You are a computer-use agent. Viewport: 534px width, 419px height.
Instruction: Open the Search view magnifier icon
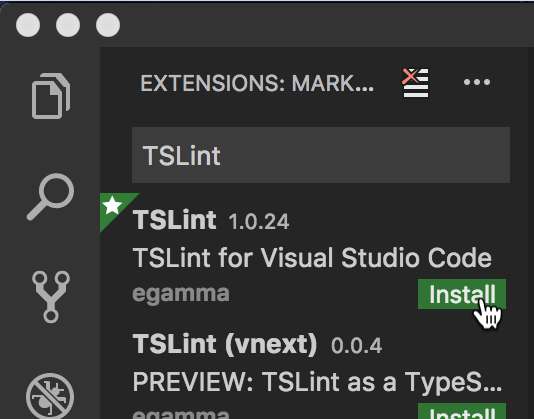pos(50,197)
